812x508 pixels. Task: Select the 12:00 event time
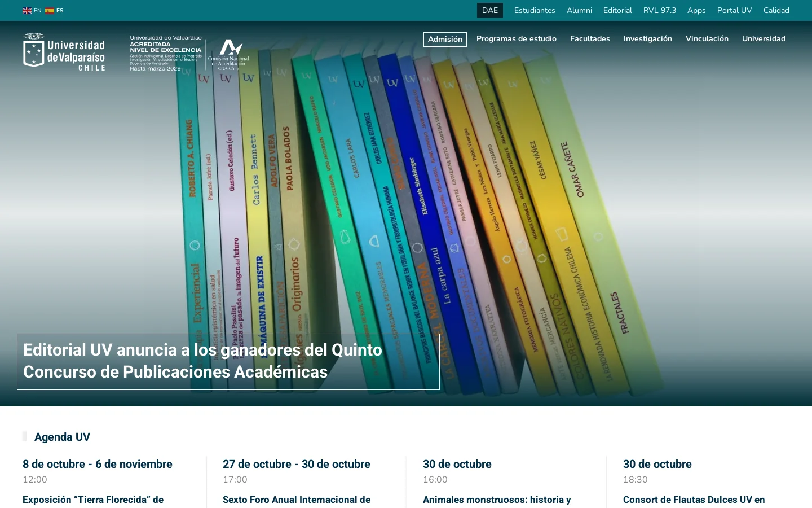[35, 479]
